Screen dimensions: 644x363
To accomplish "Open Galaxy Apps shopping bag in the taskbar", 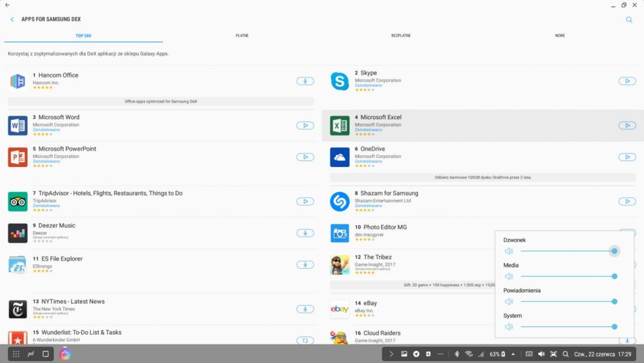I will click(x=65, y=353).
